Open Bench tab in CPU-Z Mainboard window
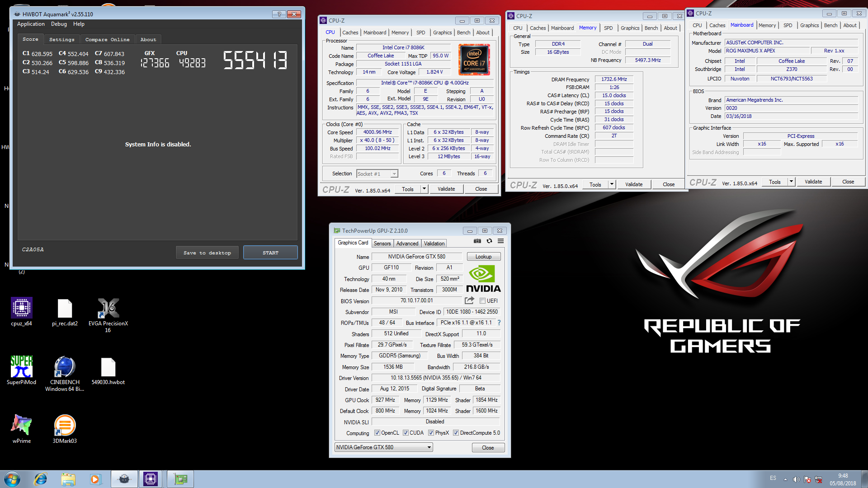The height and width of the screenshot is (488, 868). [x=830, y=25]
